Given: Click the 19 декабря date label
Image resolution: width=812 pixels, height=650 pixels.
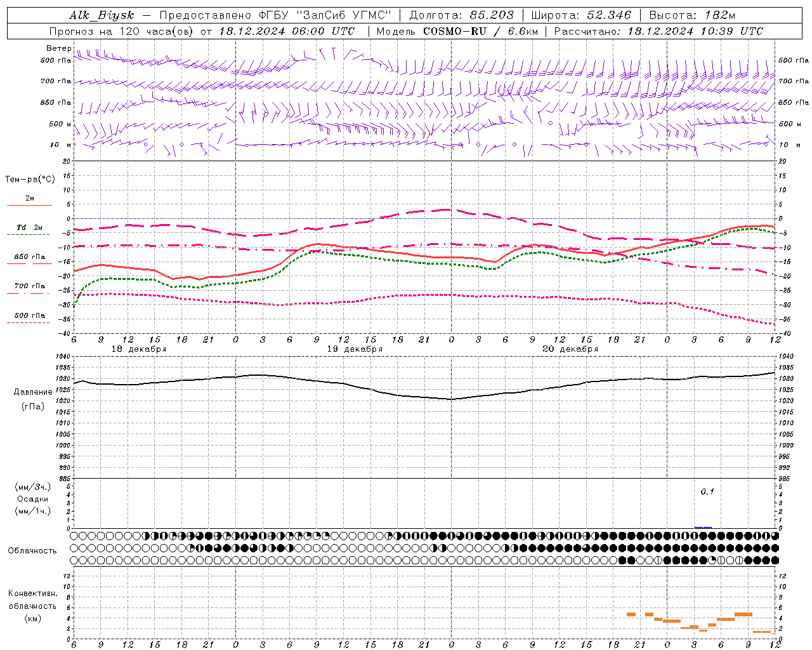Looking at the screenshot, I should (355, 349).
